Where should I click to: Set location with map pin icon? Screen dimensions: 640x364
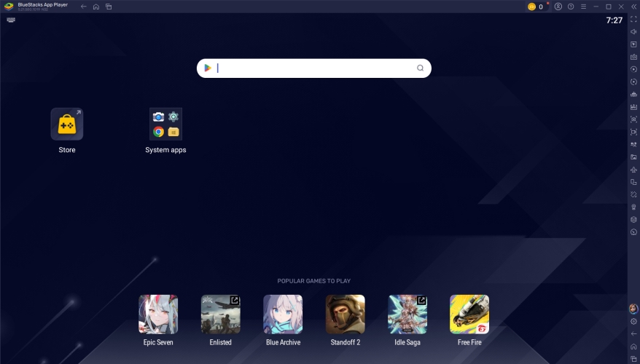[x=633, y=207]
